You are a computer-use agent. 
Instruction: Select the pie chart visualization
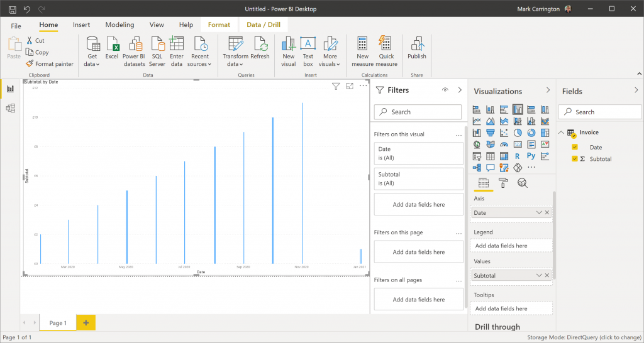518,133
